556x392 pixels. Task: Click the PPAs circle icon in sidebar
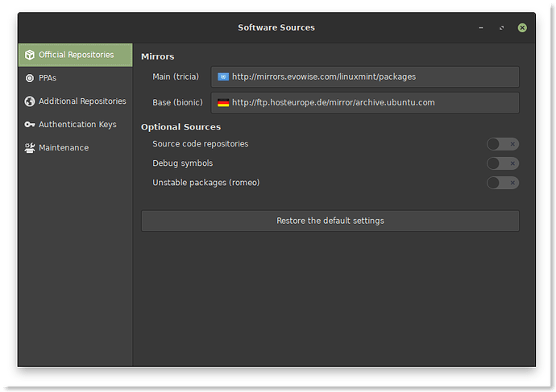(30, 78)
